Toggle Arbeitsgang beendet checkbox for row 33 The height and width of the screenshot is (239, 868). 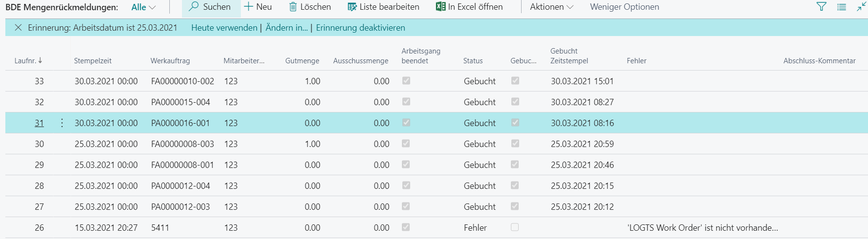click(406, 81)
